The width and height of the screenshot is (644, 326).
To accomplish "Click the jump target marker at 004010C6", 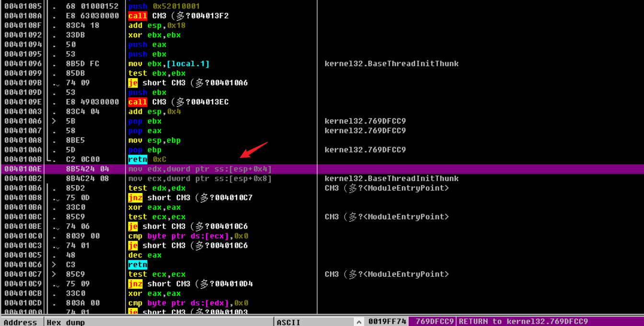I will (55, 265).
